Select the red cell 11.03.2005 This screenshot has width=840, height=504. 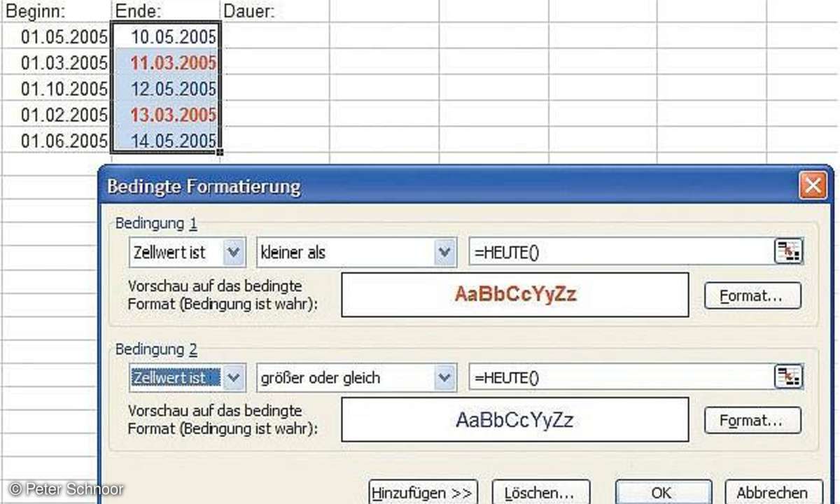[165, 62]
